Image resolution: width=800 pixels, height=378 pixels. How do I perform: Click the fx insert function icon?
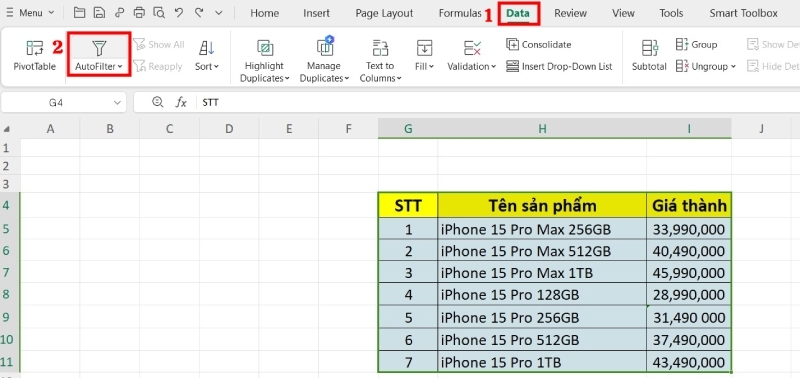point(181,103)
